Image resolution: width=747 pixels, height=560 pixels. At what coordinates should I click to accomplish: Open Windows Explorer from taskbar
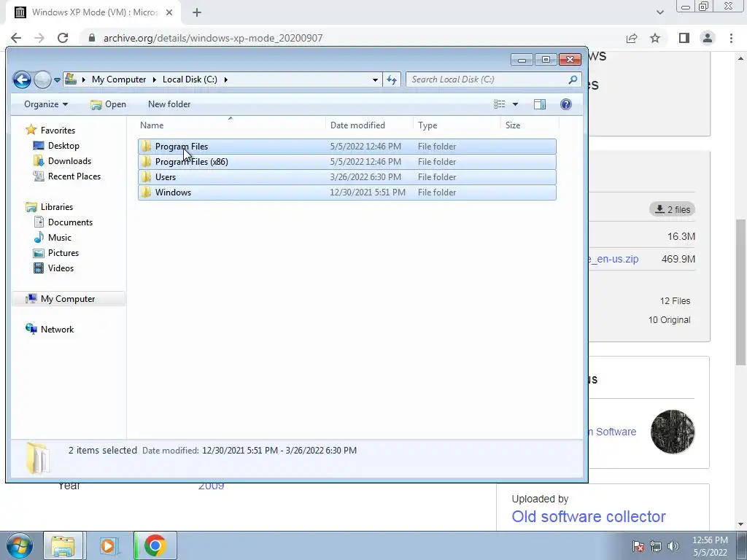point(63,545)
